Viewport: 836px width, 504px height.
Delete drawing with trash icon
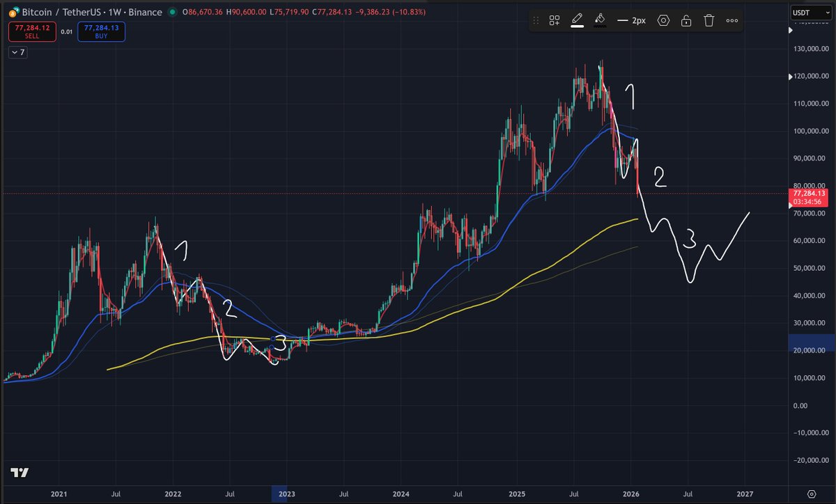[x=709, y=21]
